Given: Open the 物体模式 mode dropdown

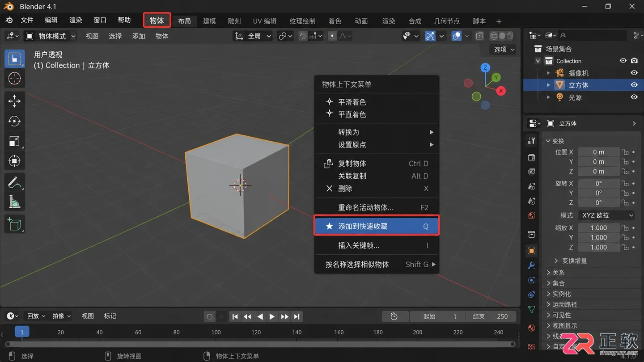Looking at the screenshot, I should coord(51,36).
